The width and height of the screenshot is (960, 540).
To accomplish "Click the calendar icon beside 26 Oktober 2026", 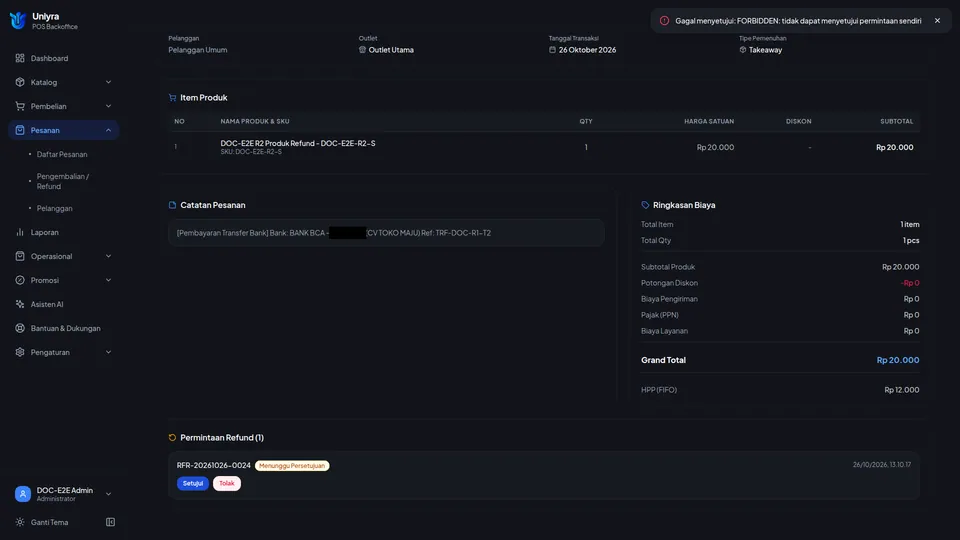I will (x=552, y=50).
